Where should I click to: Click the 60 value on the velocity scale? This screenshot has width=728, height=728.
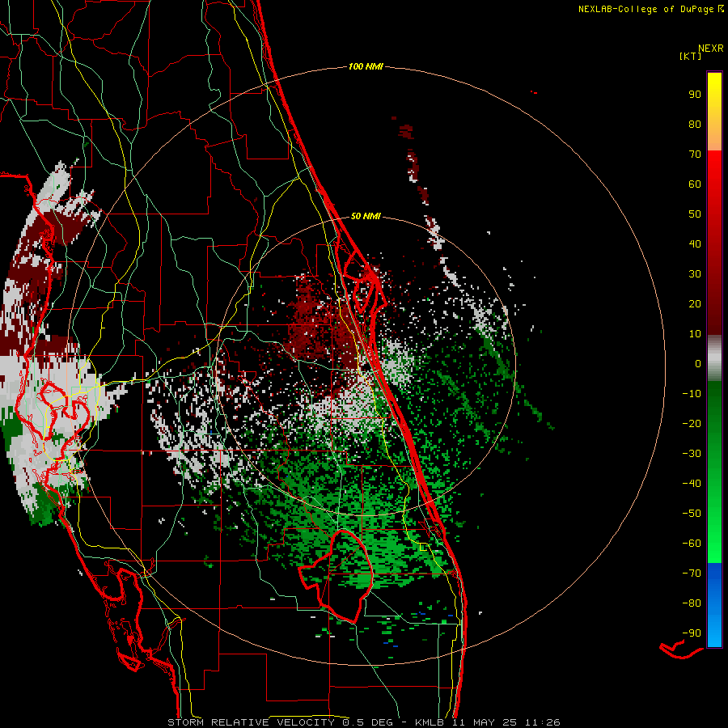coord(695,184)
